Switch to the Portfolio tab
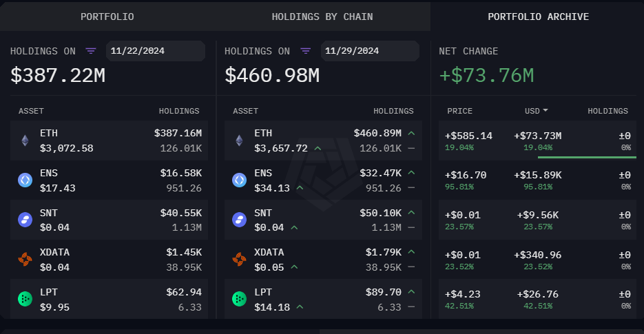This screenshot has width=644, height=334. pyautogui.click(x=107, y=17)
